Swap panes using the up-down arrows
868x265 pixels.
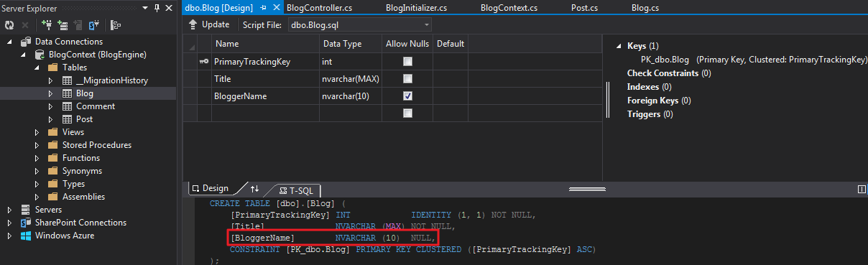coord(254,189)
